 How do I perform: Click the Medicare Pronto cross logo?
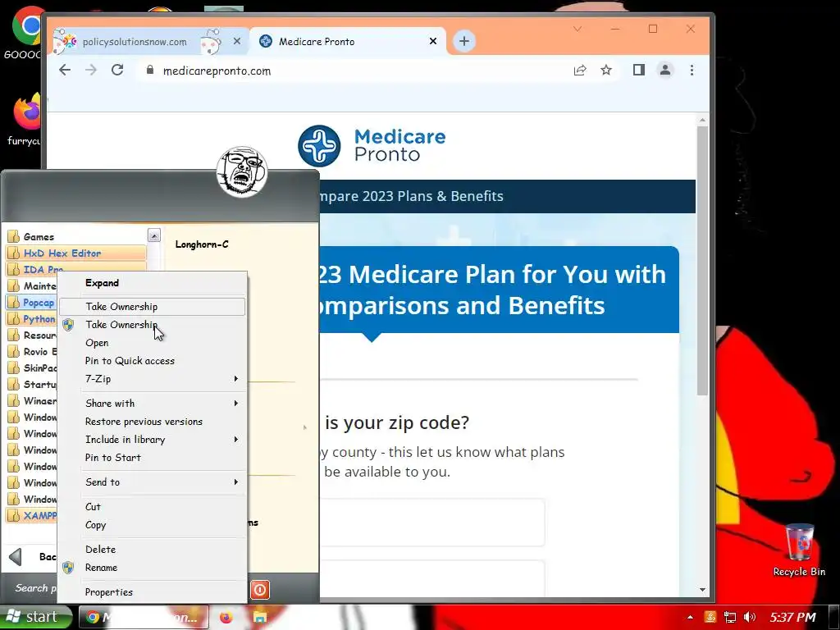click(319, 146)
